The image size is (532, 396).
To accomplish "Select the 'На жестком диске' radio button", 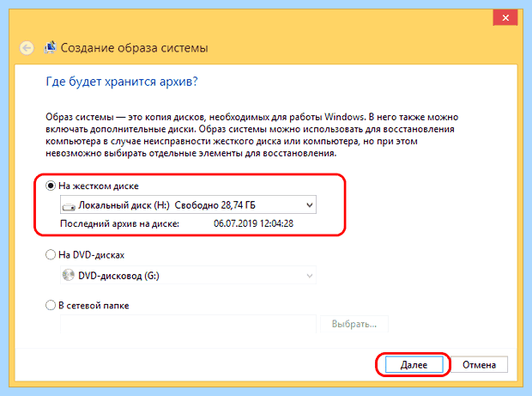I will click(x=51, y=186).
